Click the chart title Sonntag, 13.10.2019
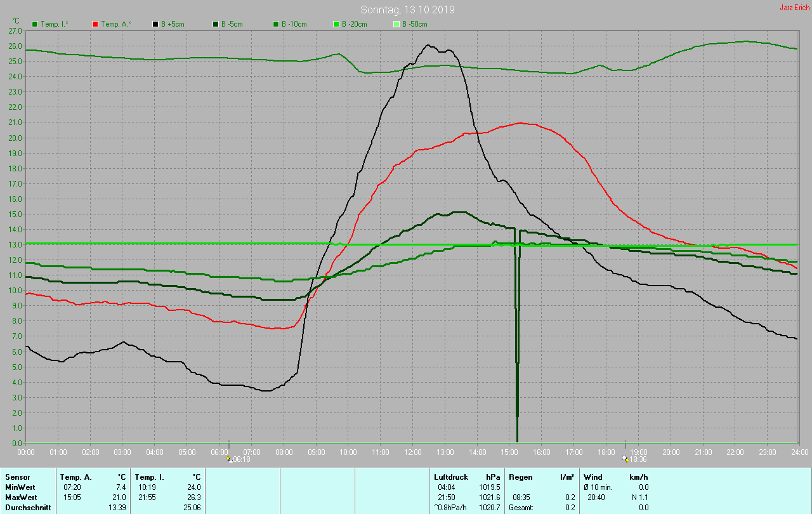The image size is (812, 514). 407,10
